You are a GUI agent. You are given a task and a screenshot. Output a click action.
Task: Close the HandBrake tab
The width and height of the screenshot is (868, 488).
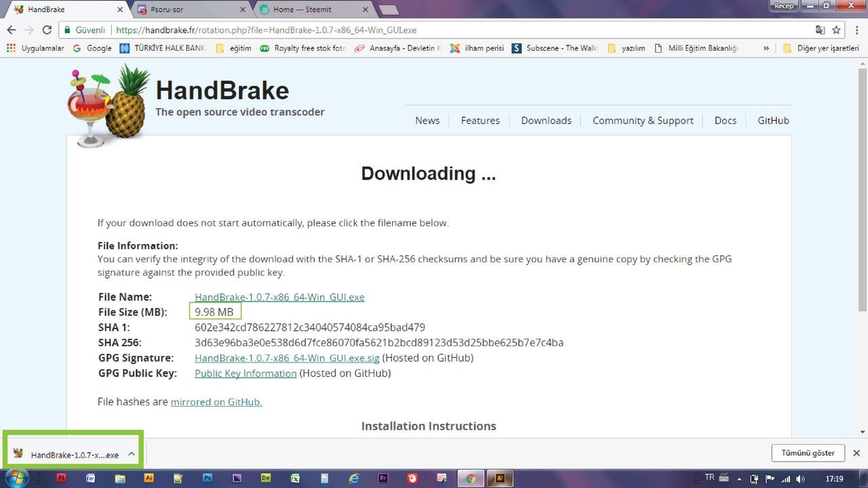pyautogui.click(x=121, y=9)
